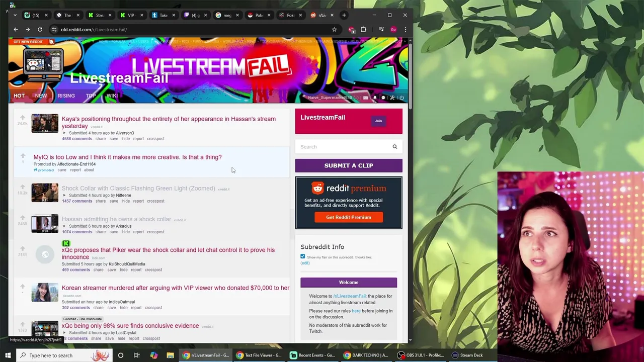This screenshot has height=362, width=644.
Task: Upvote the Shock Collar Flashing Green Light post
Action: pyautogui.click(x=22, y=187)
